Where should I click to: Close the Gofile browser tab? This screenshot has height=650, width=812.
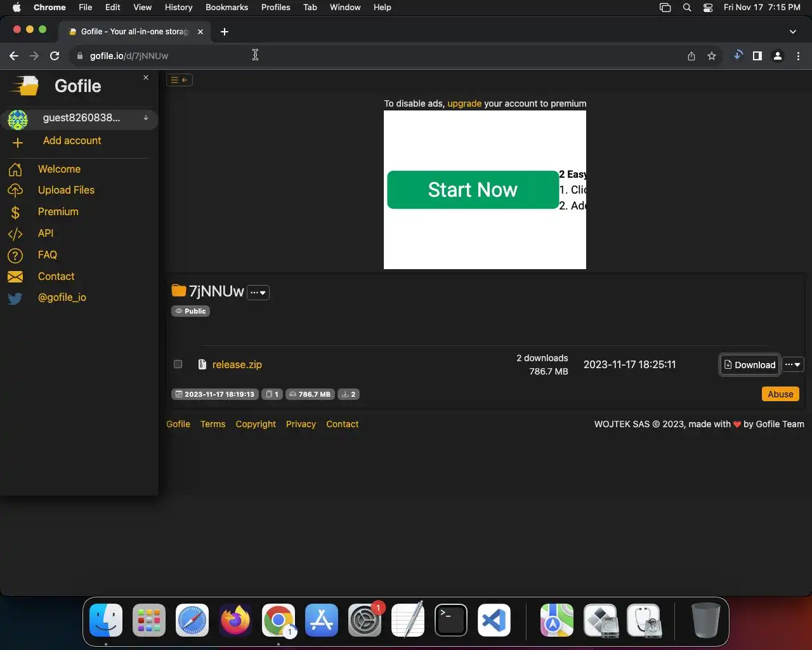point(200,32)
